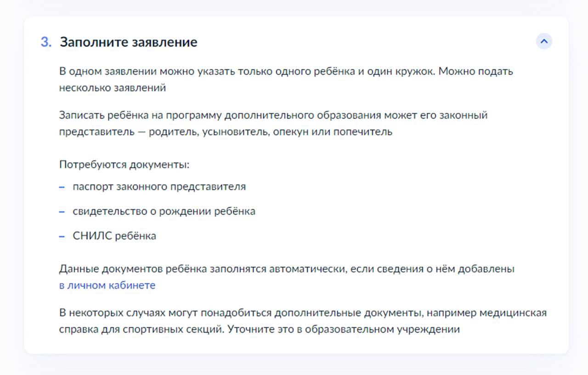588x375 pixels.
Task: Select list item "паспорт законного представителя"
Action: (159, 187)
